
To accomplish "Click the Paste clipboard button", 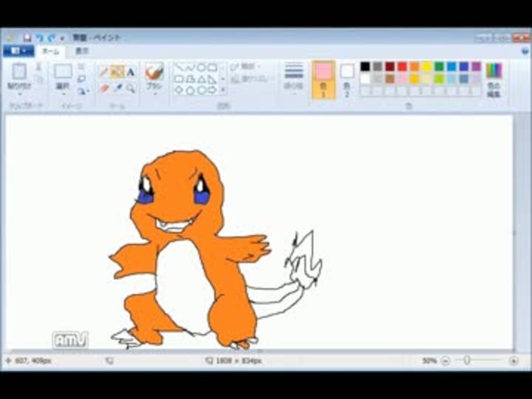I will point(19,71).
